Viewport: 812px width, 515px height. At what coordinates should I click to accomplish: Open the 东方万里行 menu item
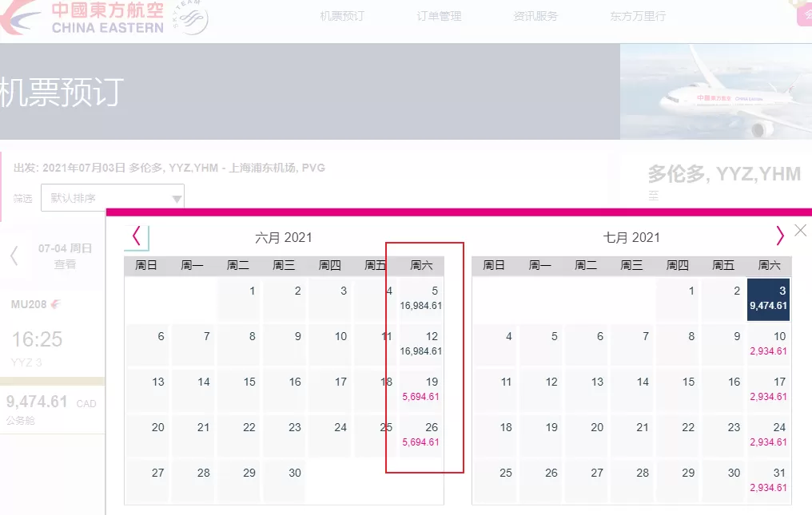(x=638, y=16)
